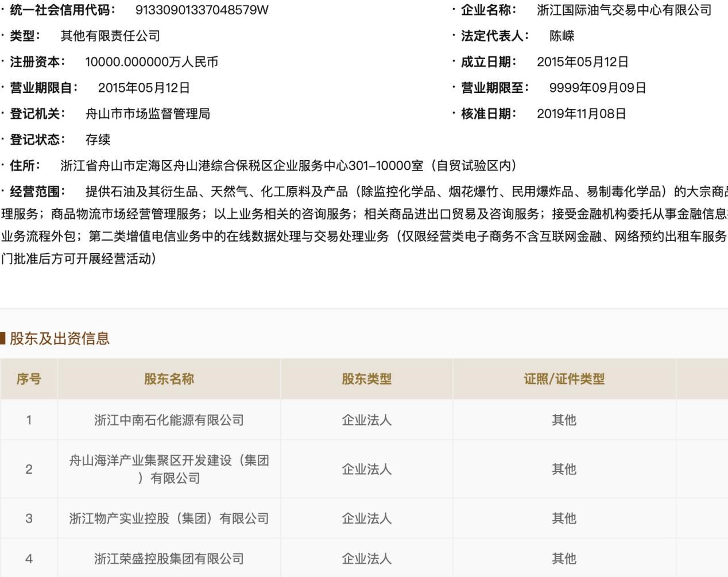The image size is (728, 577).
Task: Click the scope line starting 理服务；商品物流市场
Action: tap(364, 214)
